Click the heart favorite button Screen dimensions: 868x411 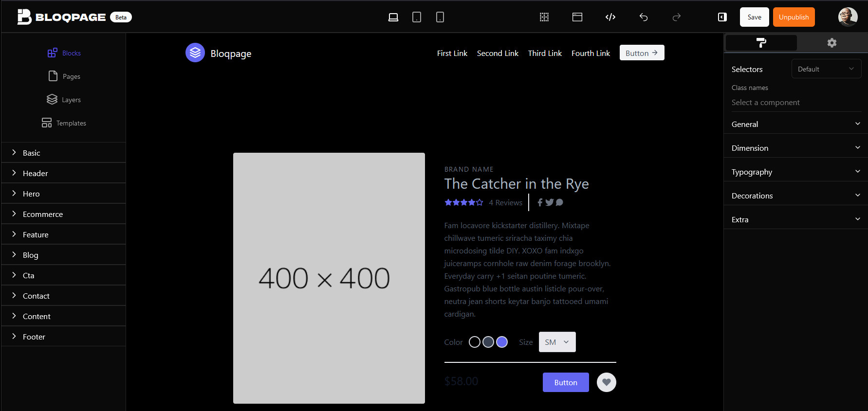click(x=607, y=382)
